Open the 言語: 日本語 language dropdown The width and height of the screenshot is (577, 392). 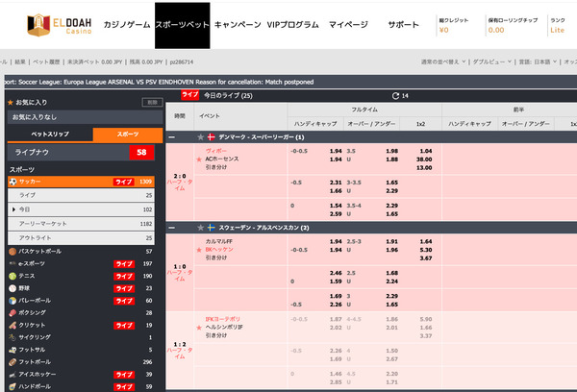pyautogui.click(x=538, y=61)
